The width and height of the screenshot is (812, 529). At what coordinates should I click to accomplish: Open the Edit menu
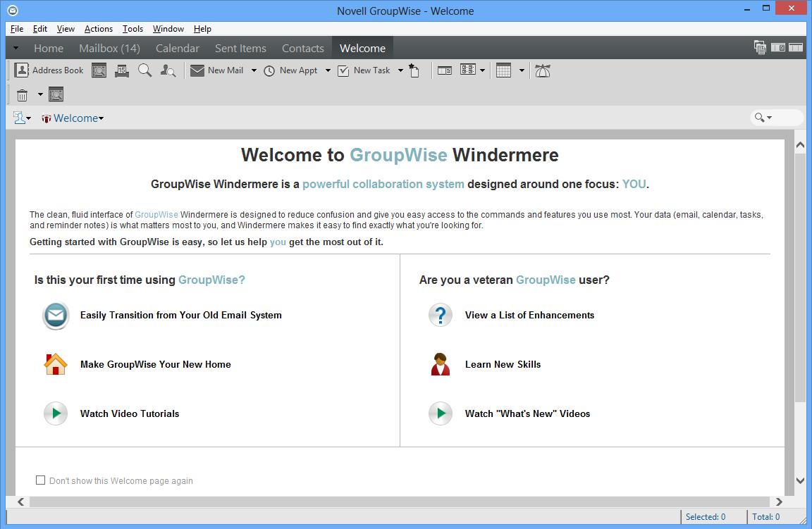(x=40, y=28)
